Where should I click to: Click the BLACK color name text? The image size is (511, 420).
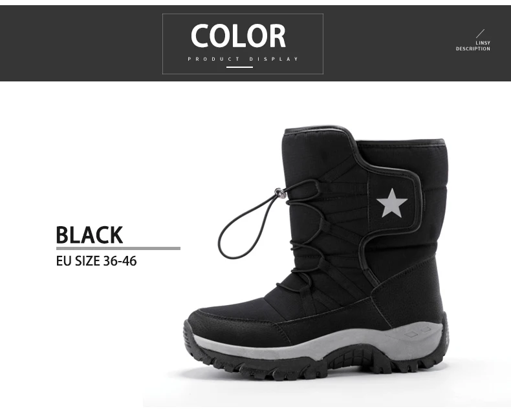pos(89,235)
